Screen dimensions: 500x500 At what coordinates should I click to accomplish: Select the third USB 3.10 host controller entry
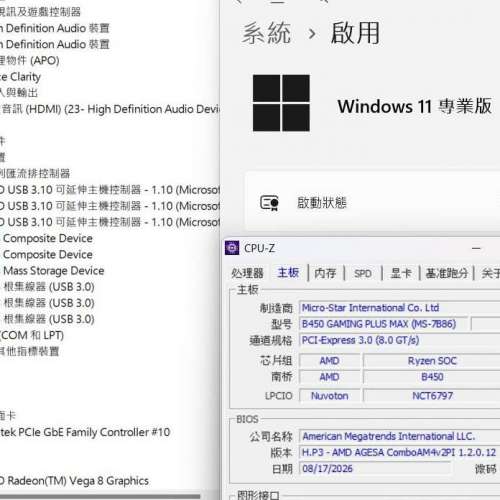(x=110, y=222)
